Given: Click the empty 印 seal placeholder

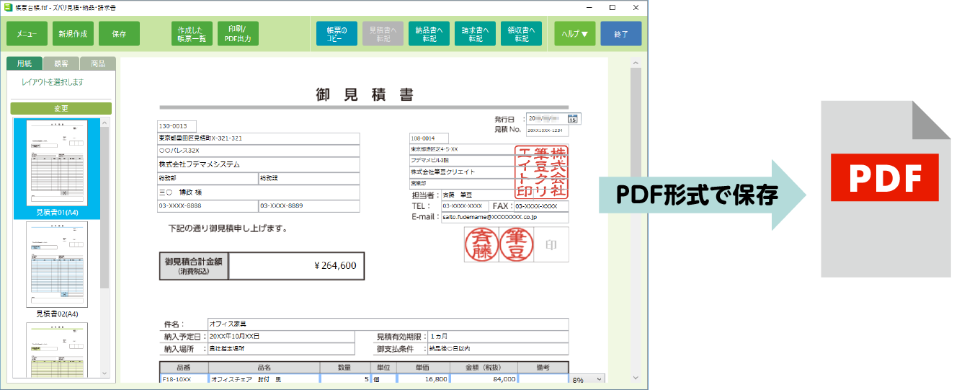Looking at the screenshot, I should (x=551, y=245).
